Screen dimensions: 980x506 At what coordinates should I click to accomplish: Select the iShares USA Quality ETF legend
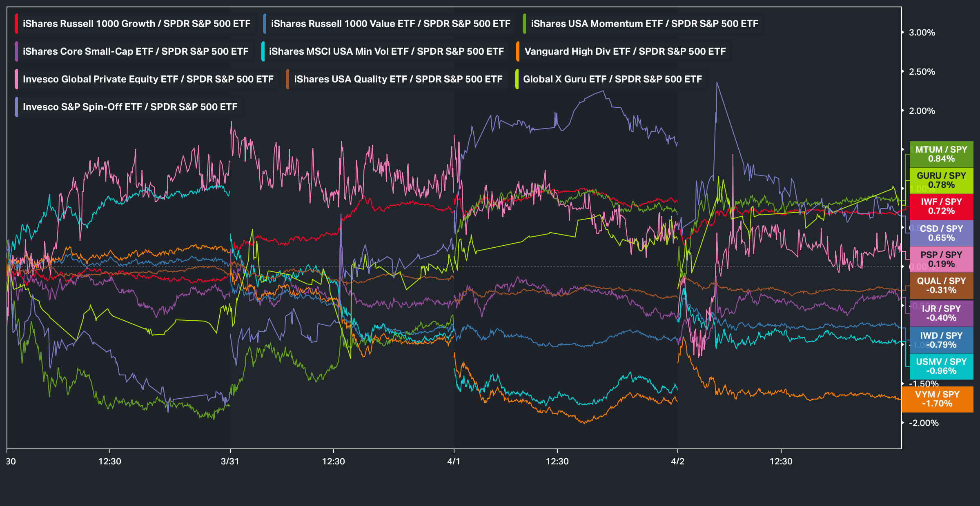pyautogui.click(x=398, y=79)
